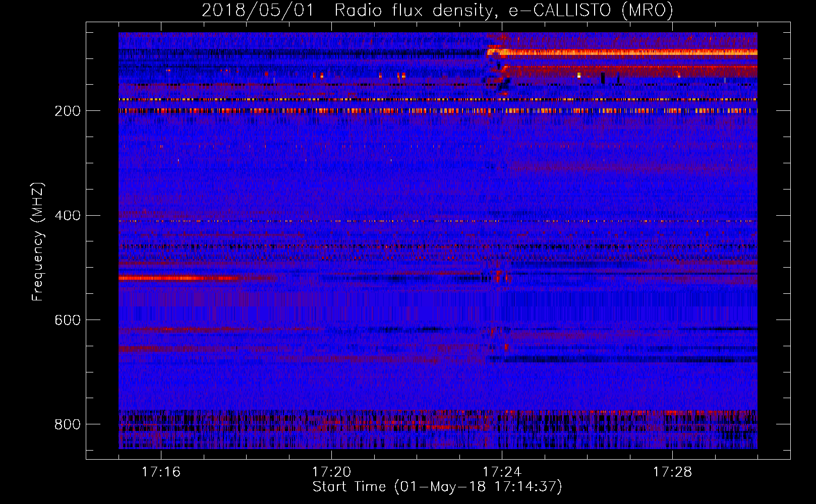Click the frequency tick label '600'
This screenshot has height=504, width=816.
[68, 321]
